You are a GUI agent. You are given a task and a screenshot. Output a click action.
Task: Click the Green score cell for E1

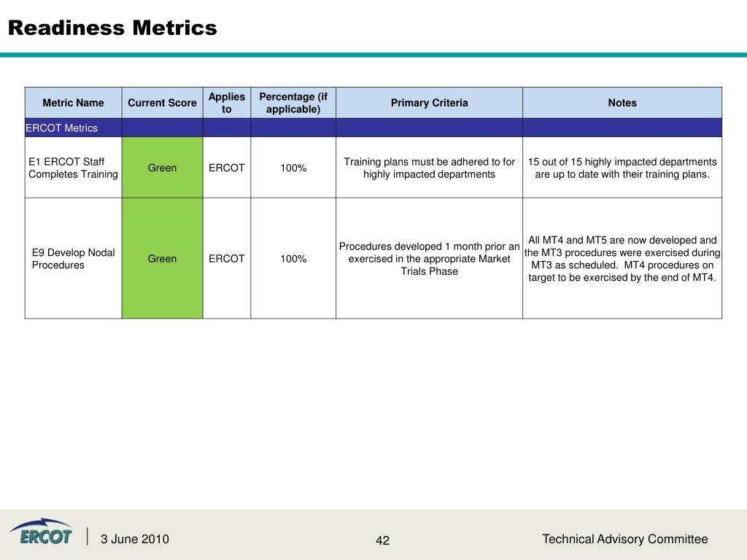click(162, 168)
